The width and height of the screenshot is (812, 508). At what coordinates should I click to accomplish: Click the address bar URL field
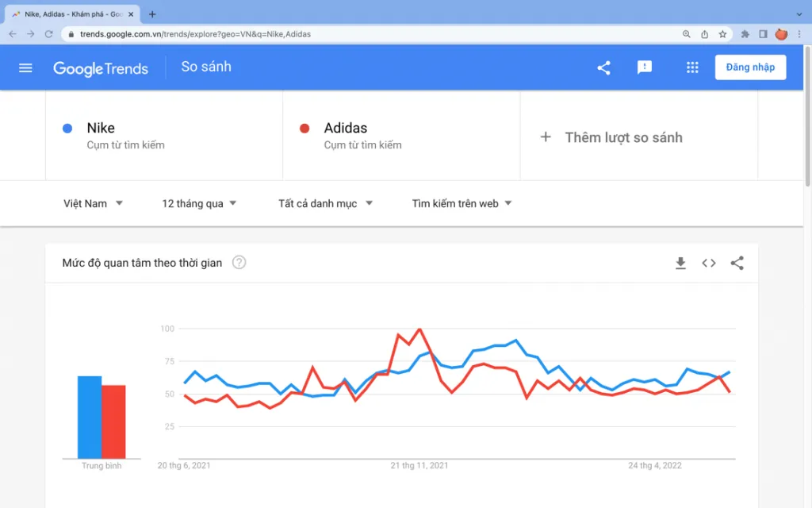point(373,34)
